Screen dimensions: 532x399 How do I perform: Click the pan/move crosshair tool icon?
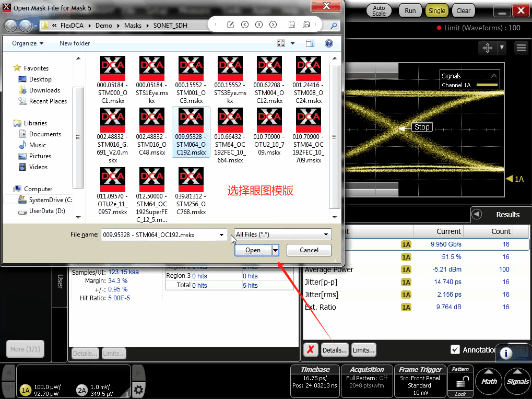[488, 48]
